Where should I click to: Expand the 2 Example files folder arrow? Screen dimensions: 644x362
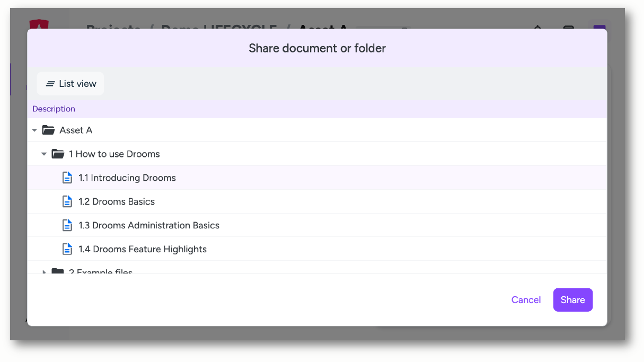(x=44, y=272)
